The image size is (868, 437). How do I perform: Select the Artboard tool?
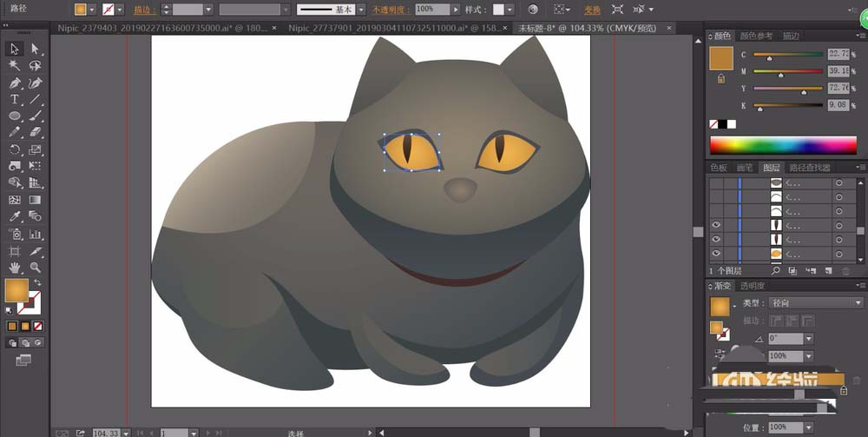(x=15, y=251)
